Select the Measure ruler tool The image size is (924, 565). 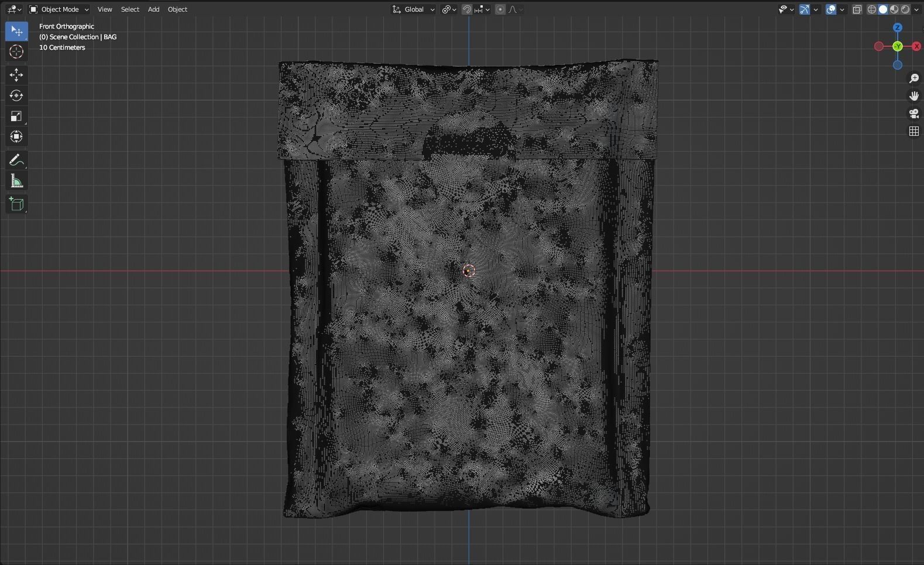click(16, 181)
